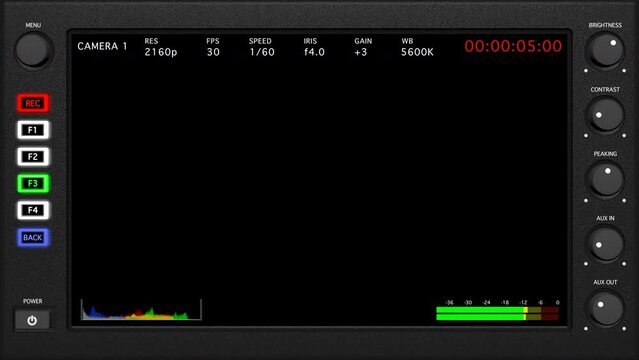The height and width of the screenshot is (360, 639).
Task: Click the -30 mark on audio scale
Action: click(x=468, y=303)
